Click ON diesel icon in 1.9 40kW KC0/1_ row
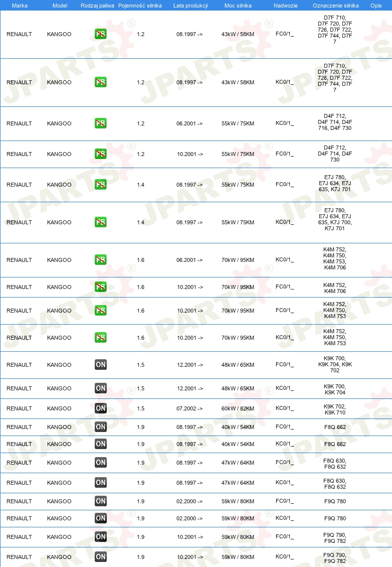The width and height of the screenshot is (392, 567). (x=100, y=444)
